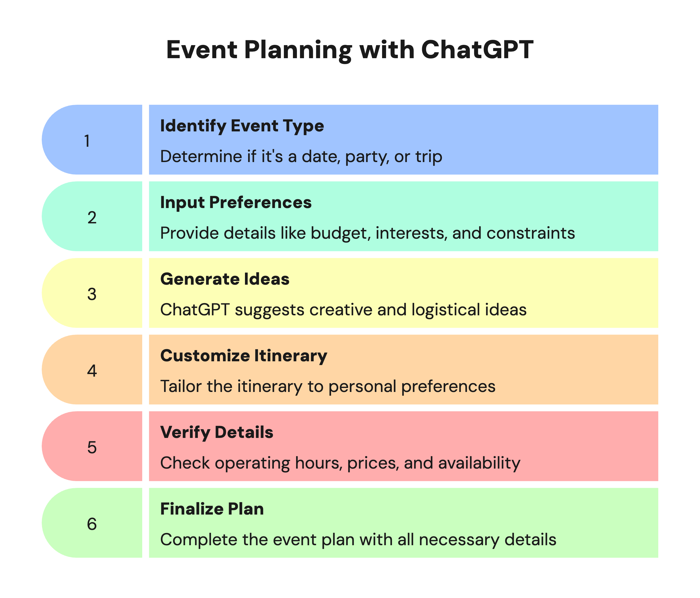Viewport: 700px width, 598px height.
Task: Click the Verify Details heading
Action: pyautogui.click(x=217, y=433)
